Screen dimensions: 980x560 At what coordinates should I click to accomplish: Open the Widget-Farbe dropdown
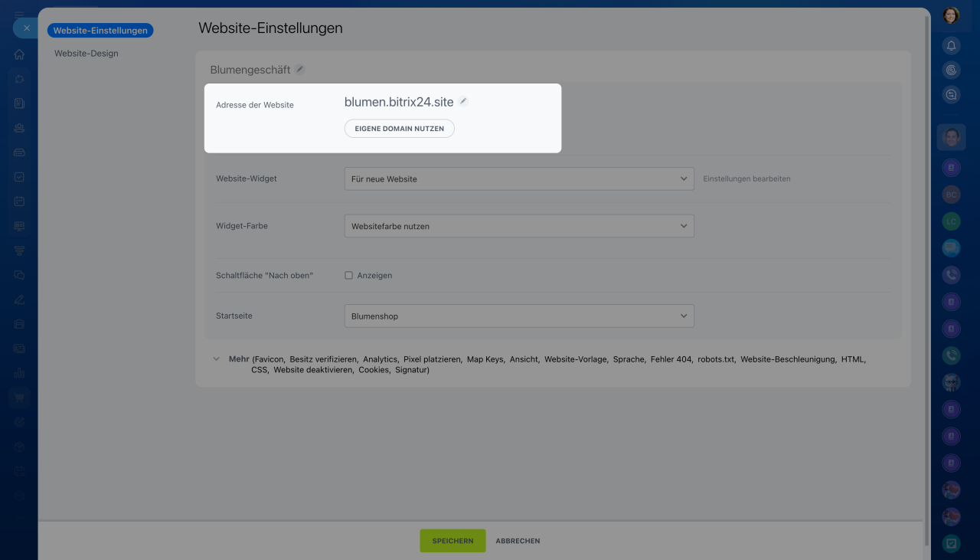(x=519, y=226)
